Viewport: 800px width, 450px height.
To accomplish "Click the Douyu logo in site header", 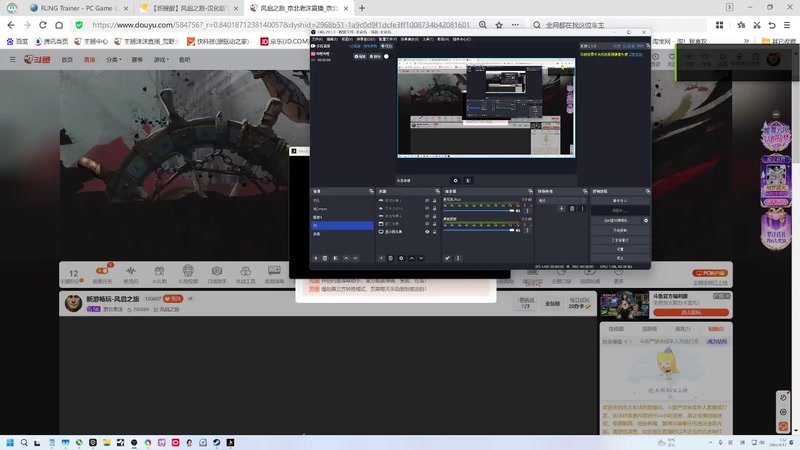I will pyautogui.click(x=37, y=60).
